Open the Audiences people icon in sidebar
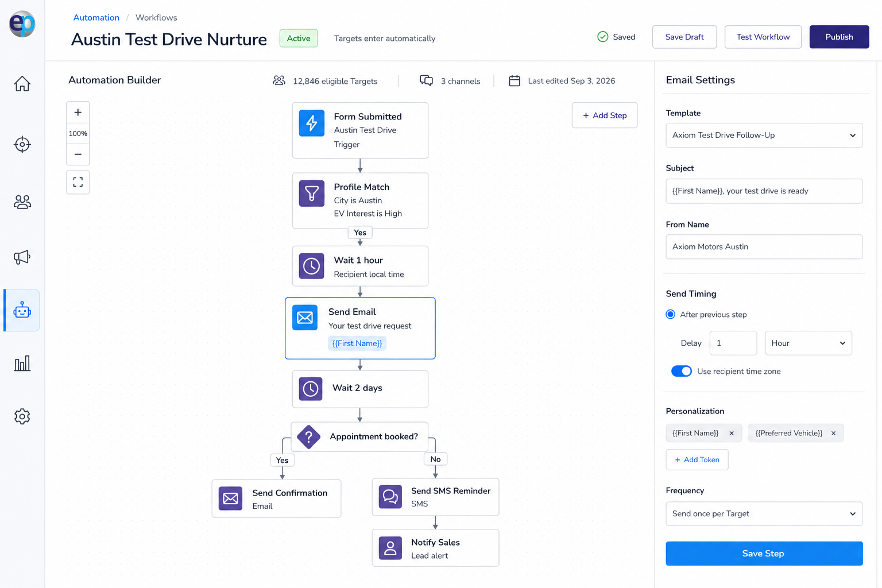Viewport: 882px width, 588px height. 22,202
